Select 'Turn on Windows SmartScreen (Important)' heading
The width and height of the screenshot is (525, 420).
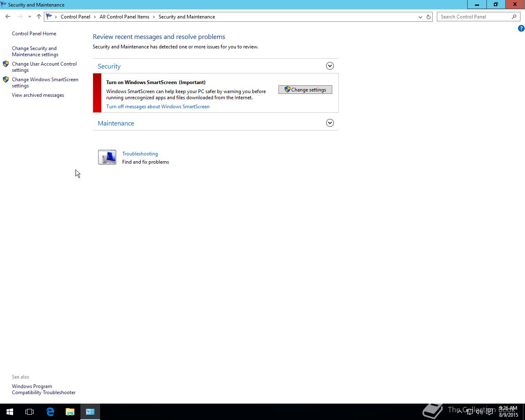tap(156, 82)
